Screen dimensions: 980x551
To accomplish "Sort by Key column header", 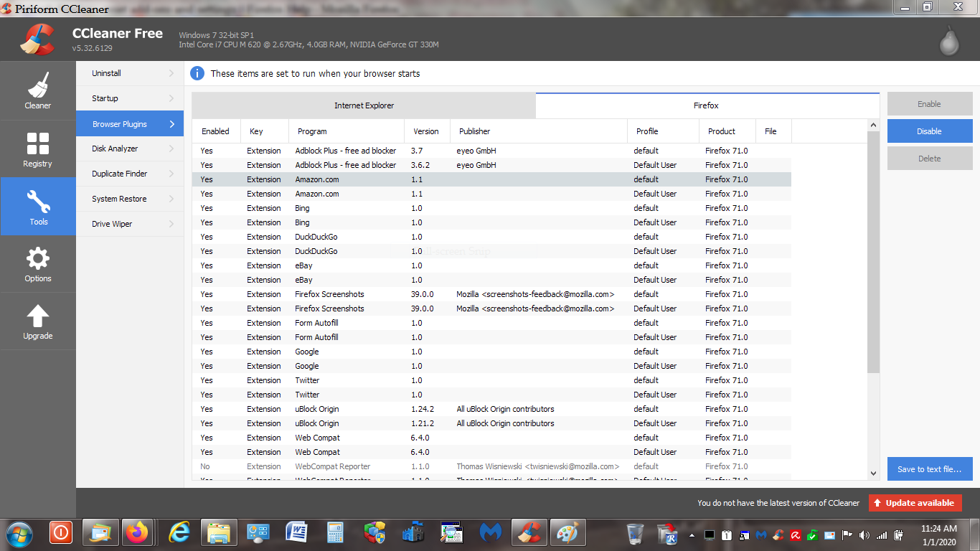I will (264, 131).
